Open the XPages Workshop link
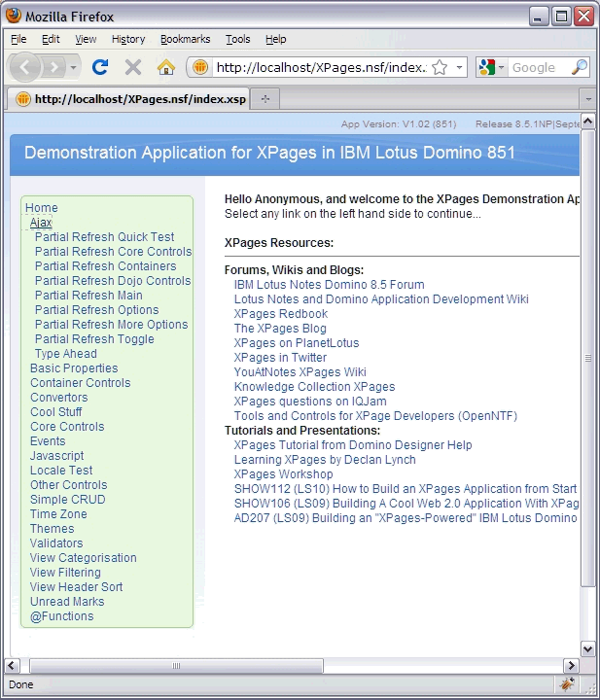 pyautogui.click(x=283, y=474)
